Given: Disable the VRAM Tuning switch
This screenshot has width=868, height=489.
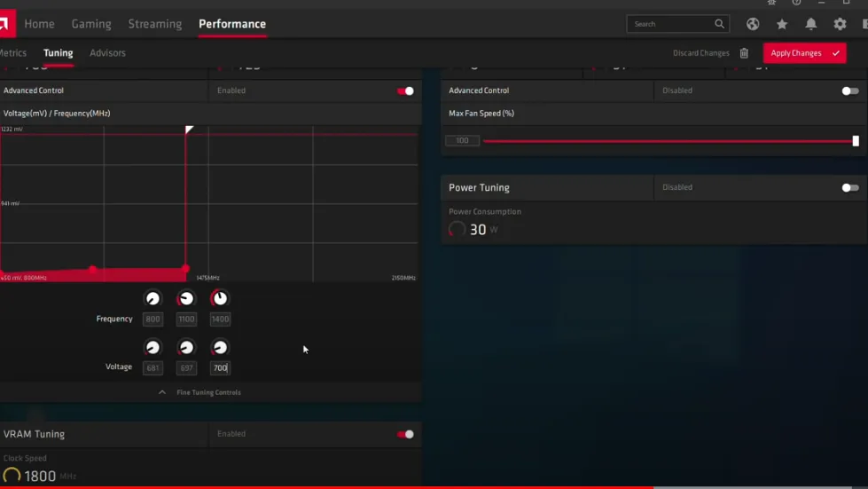Looking at the screenshot, I should coord(405,434).
